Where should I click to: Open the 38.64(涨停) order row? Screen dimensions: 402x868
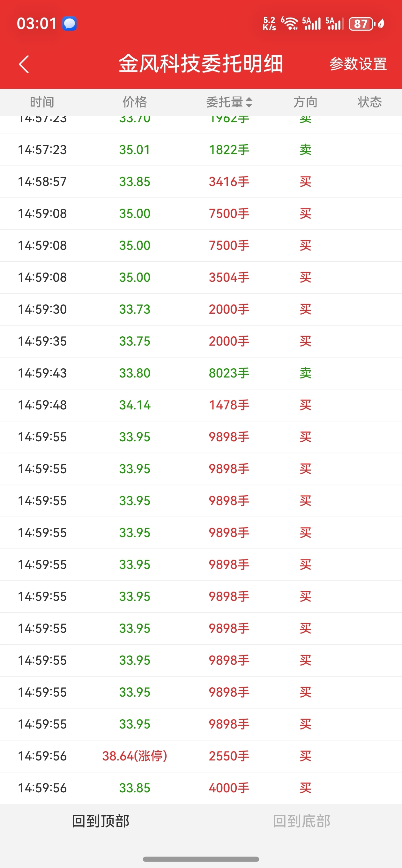(201, 756)
